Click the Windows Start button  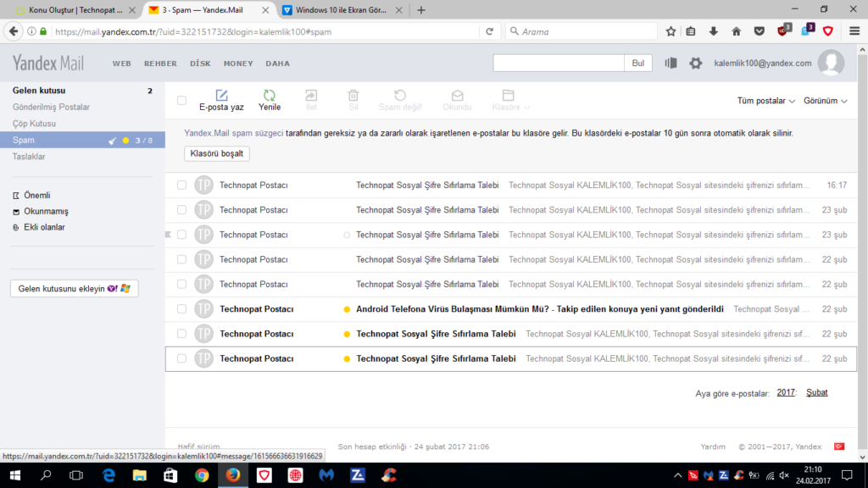[x=15, y=475]
